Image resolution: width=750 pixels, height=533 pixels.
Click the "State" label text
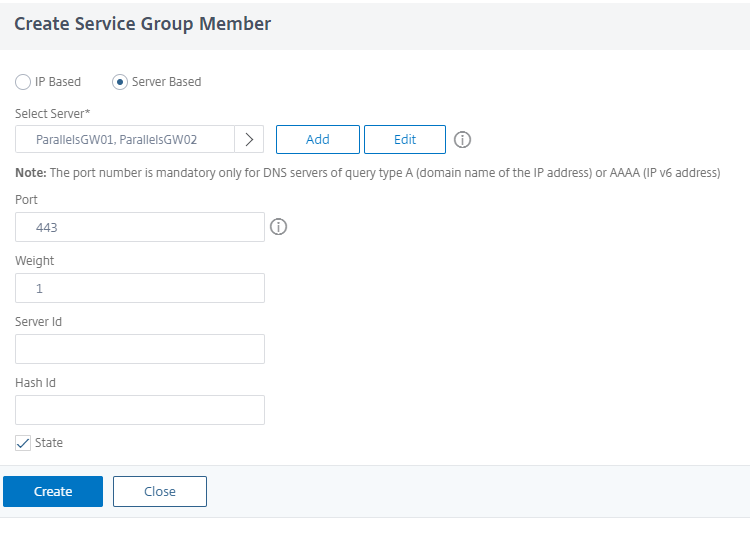click(x=49, y=443)
